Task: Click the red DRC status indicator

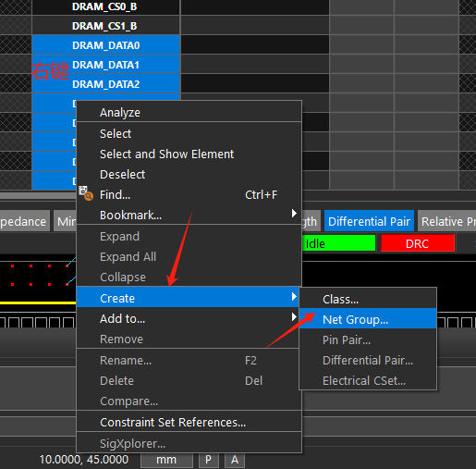Action: click(418, 243)
